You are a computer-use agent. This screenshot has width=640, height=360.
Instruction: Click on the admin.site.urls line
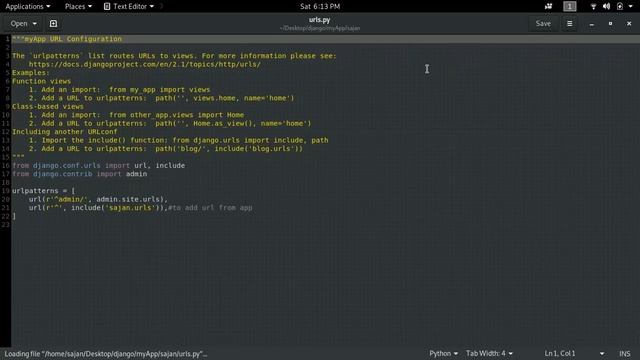(x=98, y=199)
